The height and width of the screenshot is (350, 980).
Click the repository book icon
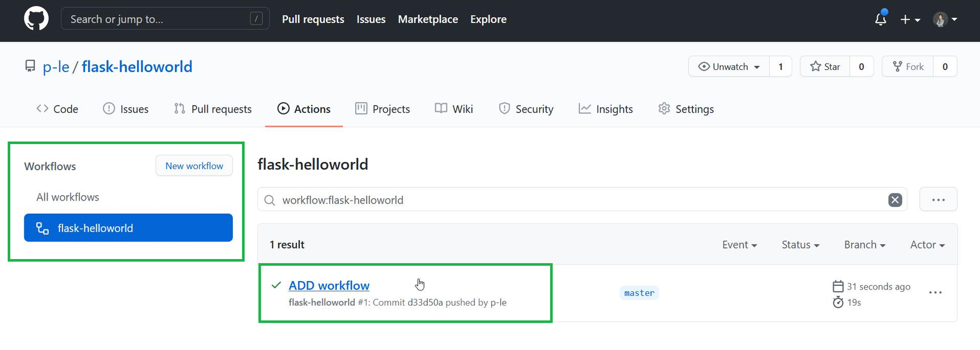(x=30, y=66)
